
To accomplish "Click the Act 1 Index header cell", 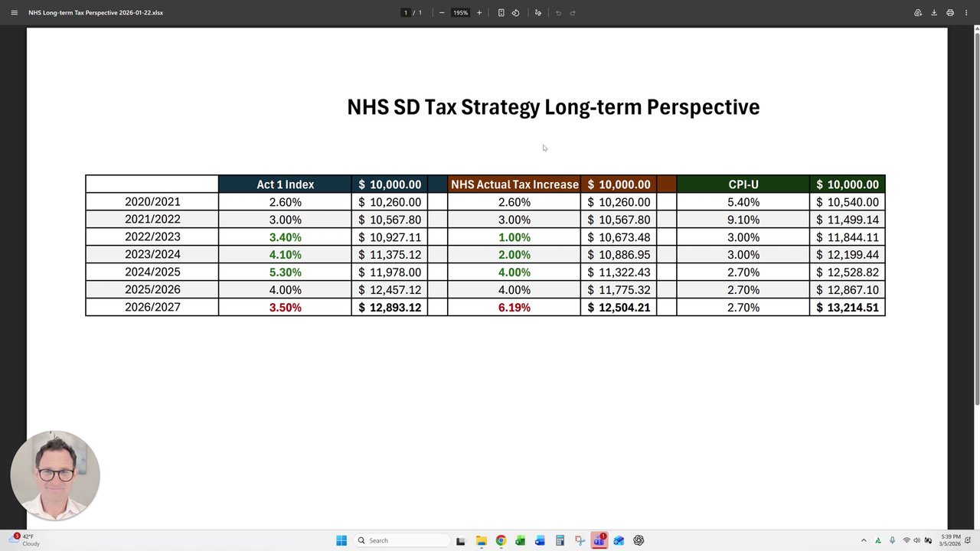I will pyautogui.click(x=285, y=184).
